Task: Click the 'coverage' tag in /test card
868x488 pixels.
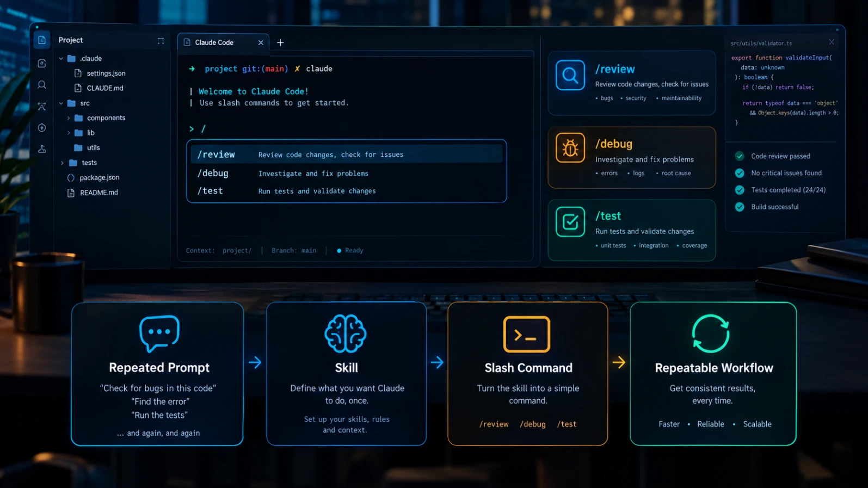Action: click(x=694, y=246)
